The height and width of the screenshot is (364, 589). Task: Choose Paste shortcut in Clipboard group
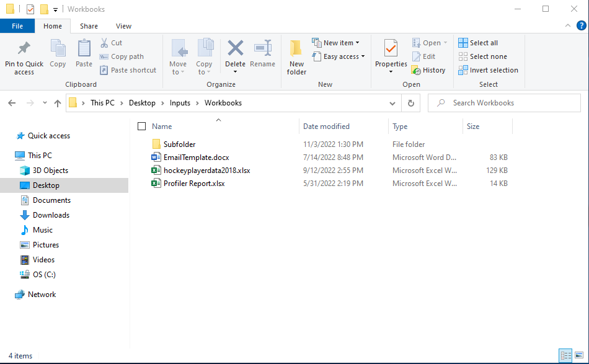(x=128, y=70)
